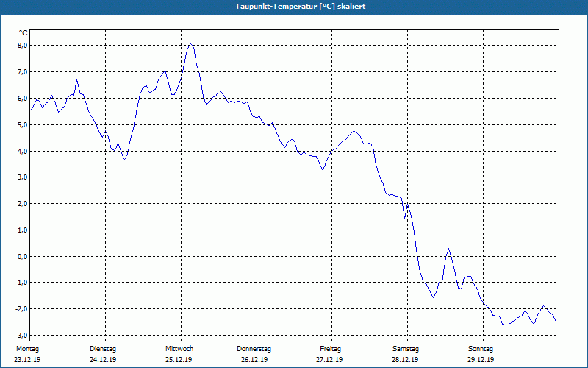Click the chart title Taupunkt-Temperatur [°C] skaliert

pyautogui.click(x=301, y=7)
